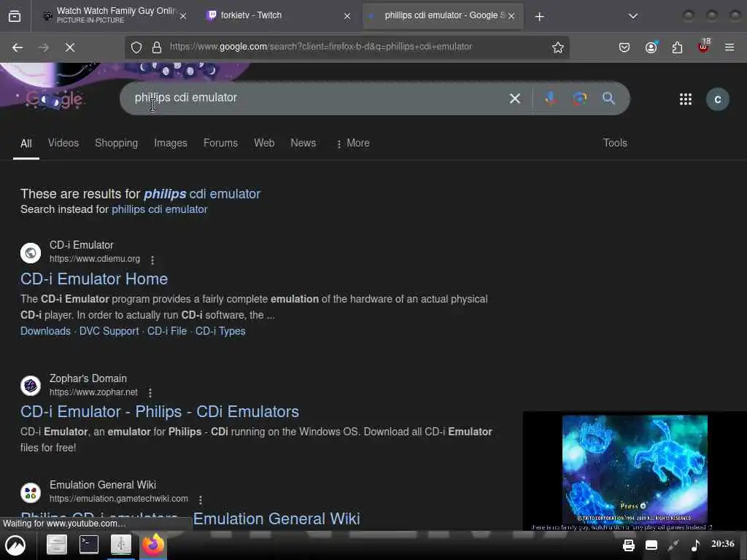Image resolution: width=747 pixels, height=560 pixels.
Task: Open the desktop start menu launcher
Action: pyautogui.click(x=15, y=545)
